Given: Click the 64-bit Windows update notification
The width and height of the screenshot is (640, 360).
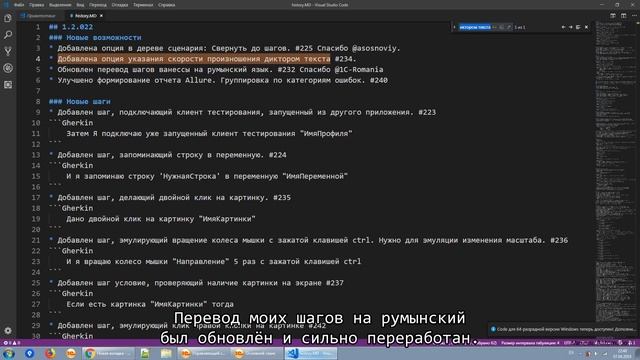Looking at the screenshot, I should pos(564,329).
